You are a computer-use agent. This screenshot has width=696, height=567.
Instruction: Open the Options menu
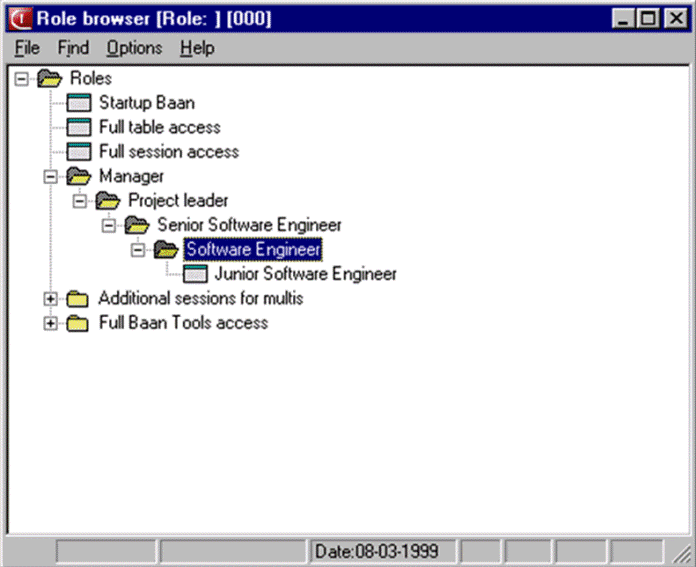[134, 48]
